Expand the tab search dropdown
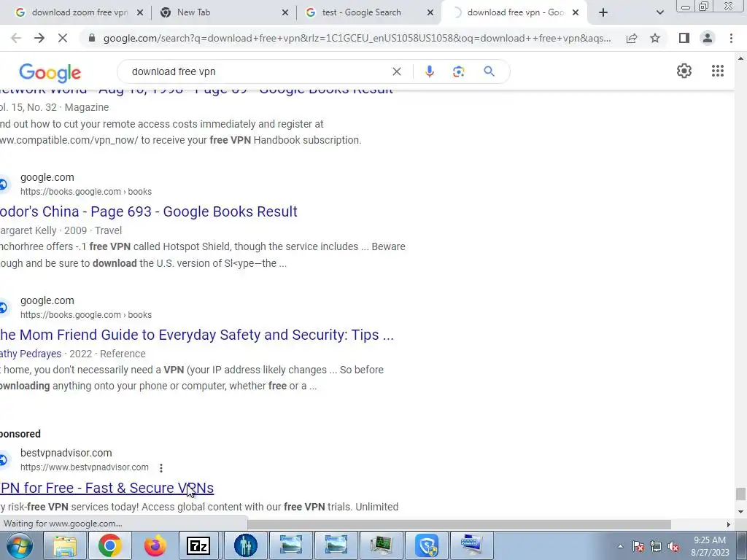This screenshot has width=747, height=560. click(x=659, y=12)
